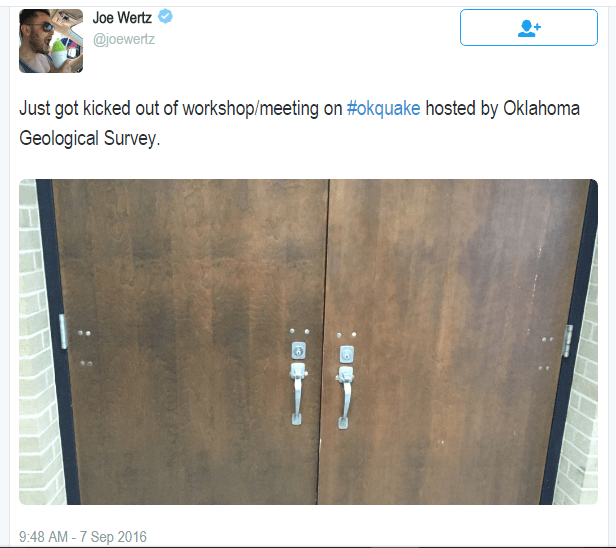Open the @joewertz handle link
Screen dimensions: 616x548
[124, 39]
